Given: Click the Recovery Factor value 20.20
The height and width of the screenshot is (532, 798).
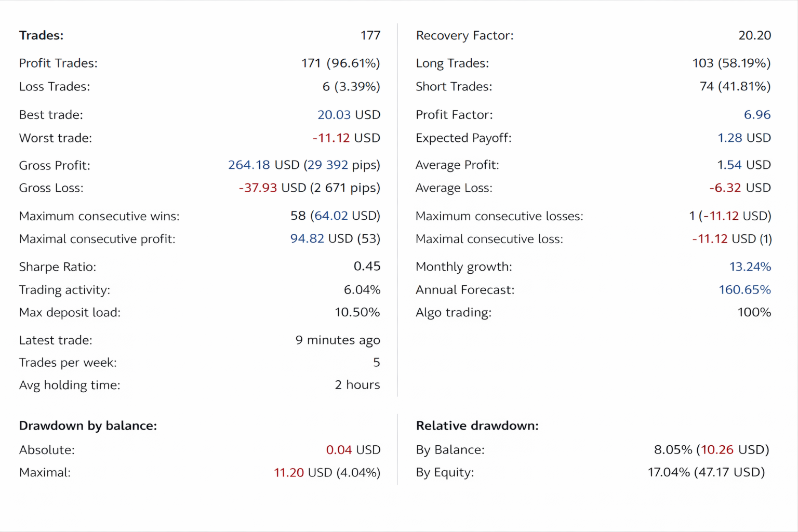Looking at the screenshot, I should (754, 35).
